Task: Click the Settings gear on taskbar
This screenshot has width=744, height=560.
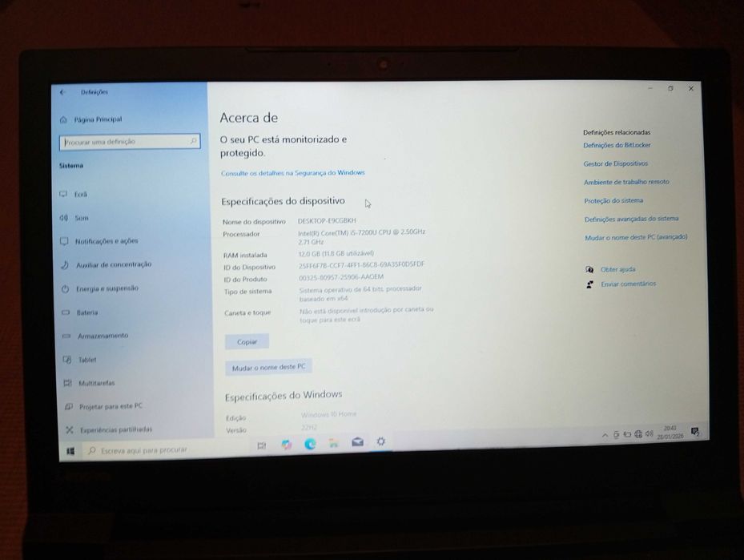Action: [x=380, y=441]
